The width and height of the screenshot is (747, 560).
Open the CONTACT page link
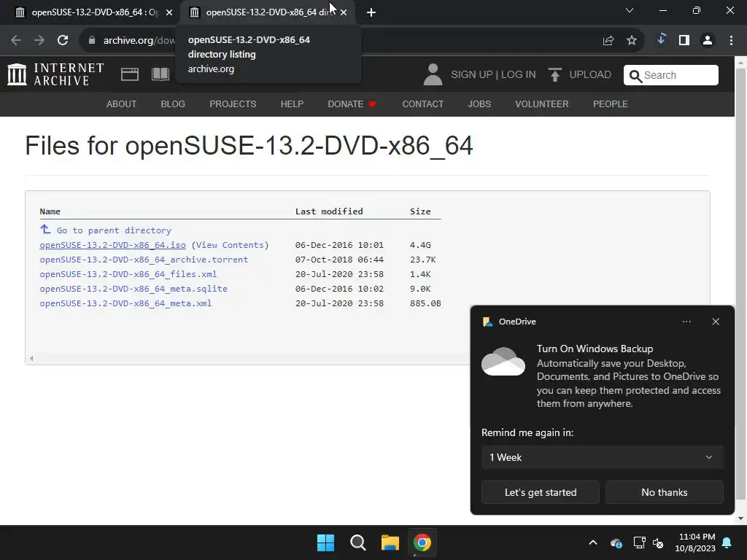[422, 104]
